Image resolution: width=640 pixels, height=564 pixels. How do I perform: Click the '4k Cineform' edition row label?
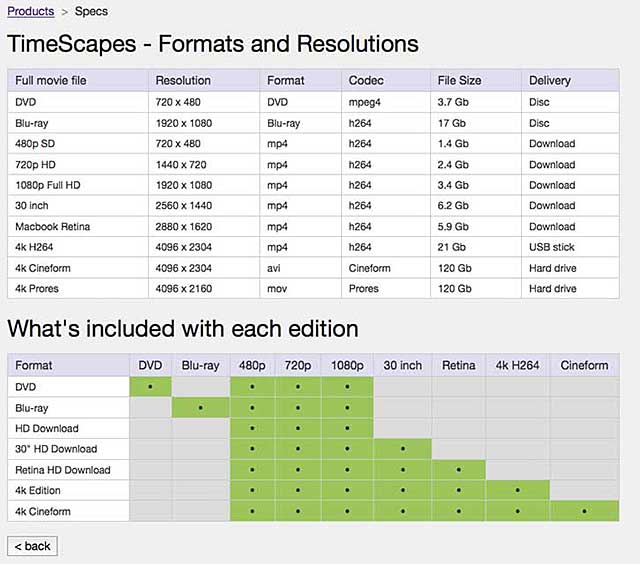(43, 511)
